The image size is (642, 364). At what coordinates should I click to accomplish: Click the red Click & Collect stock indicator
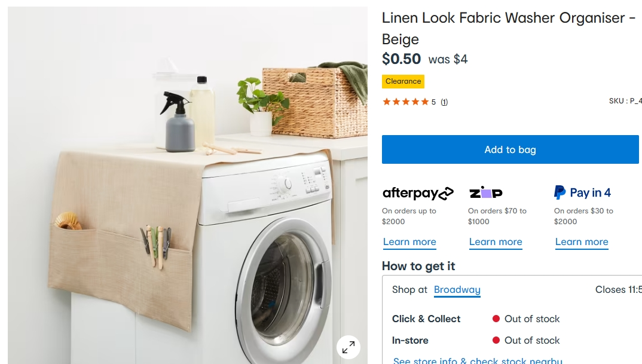(496, 319)
